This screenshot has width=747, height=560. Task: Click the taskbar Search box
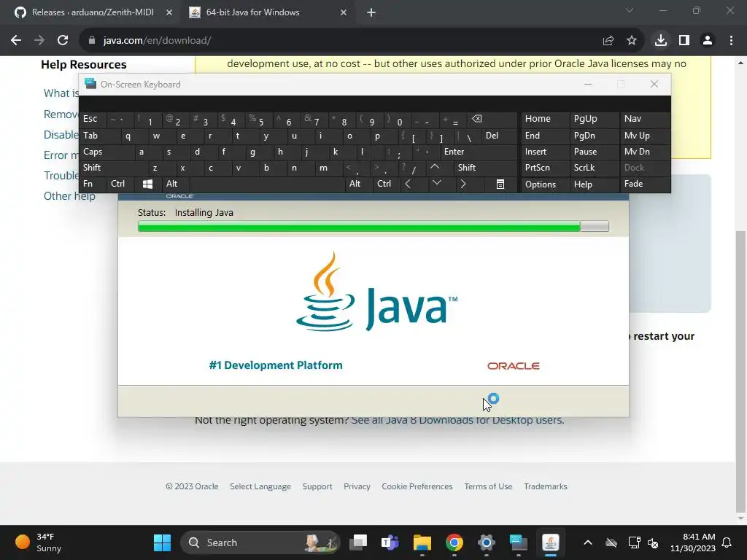[x=260, y=542]
